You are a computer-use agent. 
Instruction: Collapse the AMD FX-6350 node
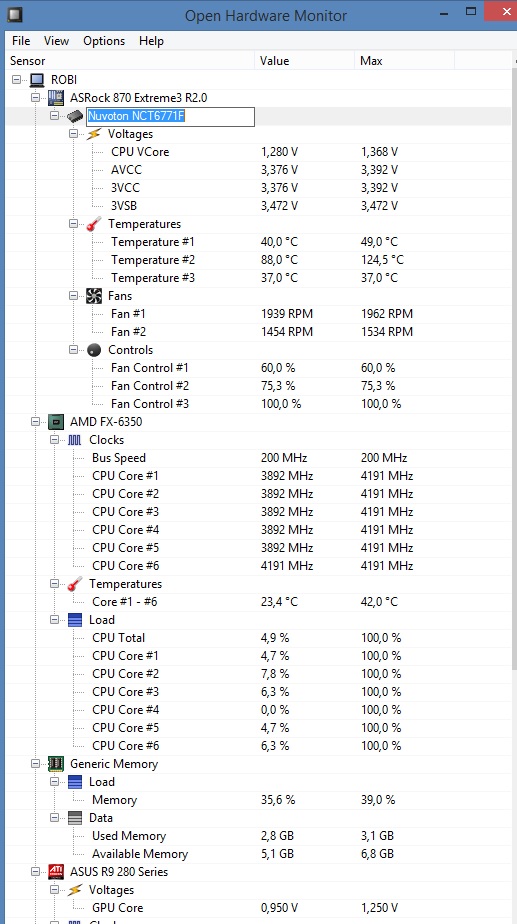pyautogui.click(x=35, y=422)
